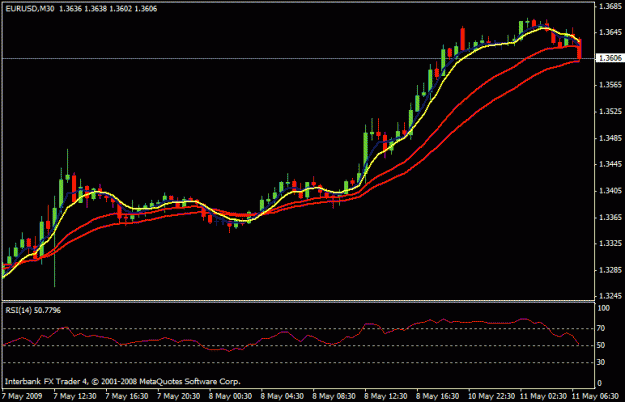Click the RSI scale value 70
Viewport: 625px width, 402px height.
click(x=601, y=328)
